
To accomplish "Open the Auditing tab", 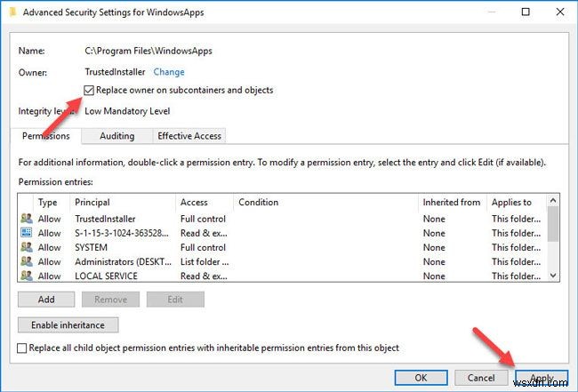I will point(116,136).
